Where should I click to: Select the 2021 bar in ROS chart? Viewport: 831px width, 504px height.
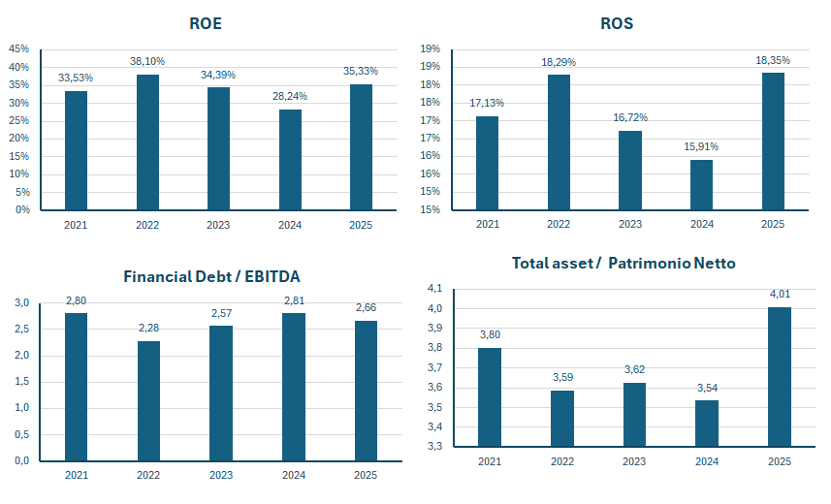coord(487,163)
